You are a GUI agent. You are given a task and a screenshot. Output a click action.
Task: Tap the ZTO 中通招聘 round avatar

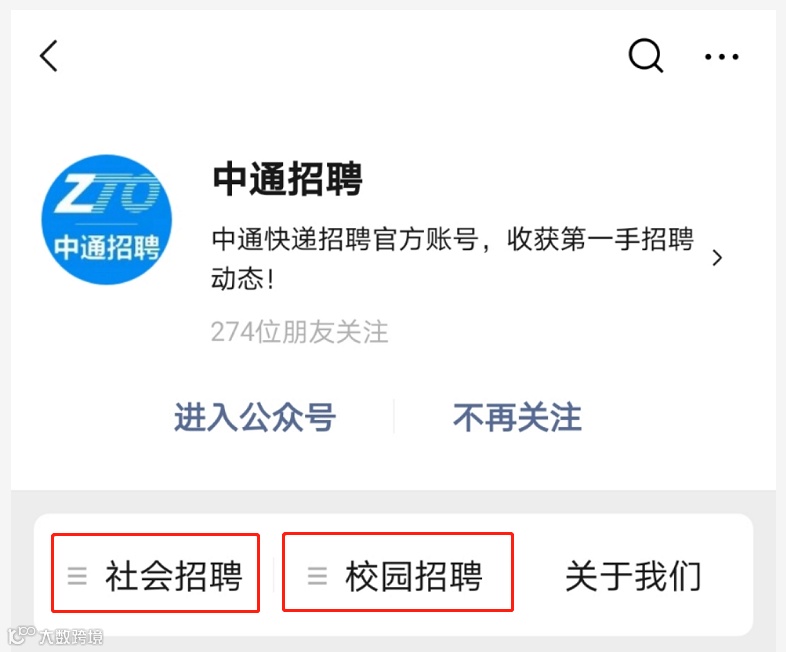107,220
